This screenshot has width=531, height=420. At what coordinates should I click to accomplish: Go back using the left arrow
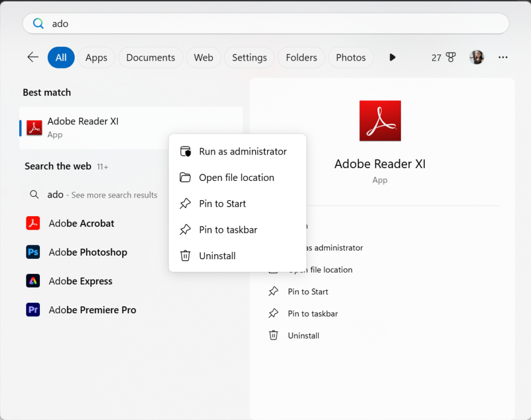[x=33, y=57]
